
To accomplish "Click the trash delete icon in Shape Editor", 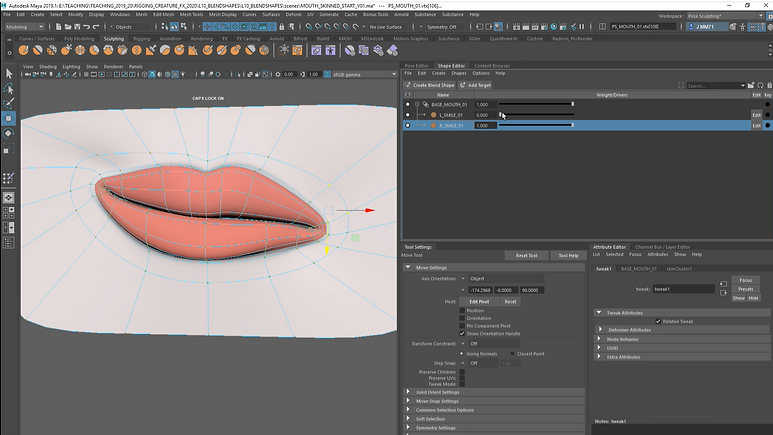I will pyautogui.click(x=769, y=85).
